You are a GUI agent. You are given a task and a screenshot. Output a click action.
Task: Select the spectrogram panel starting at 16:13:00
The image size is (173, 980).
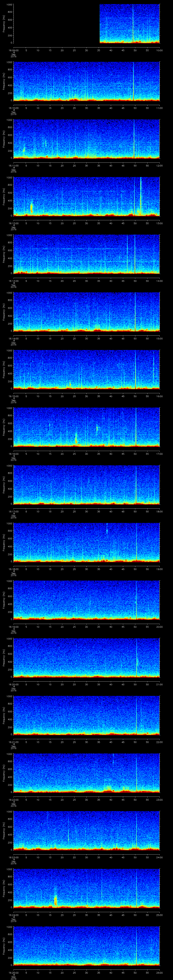click(86, 254)
